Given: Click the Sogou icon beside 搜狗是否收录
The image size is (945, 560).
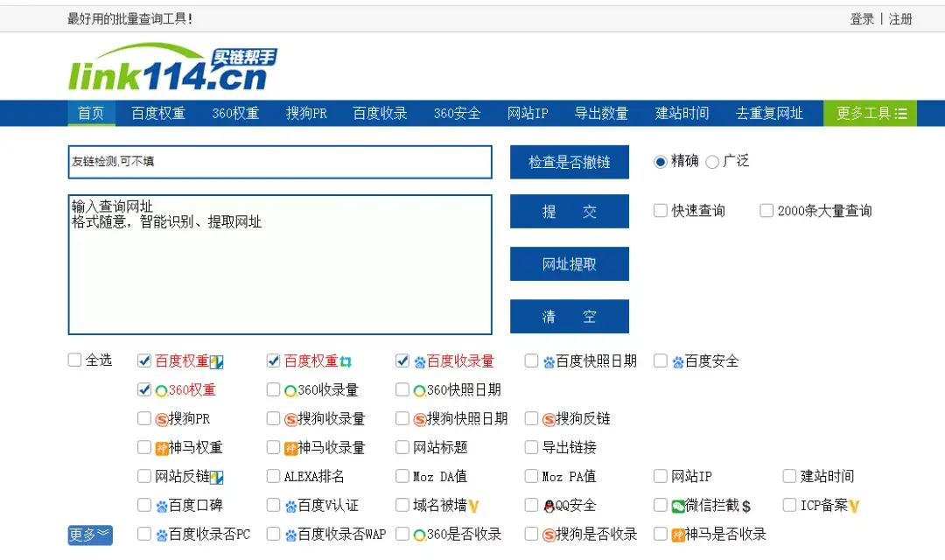Looking at the screenshot, I should (x=549, y=535).
